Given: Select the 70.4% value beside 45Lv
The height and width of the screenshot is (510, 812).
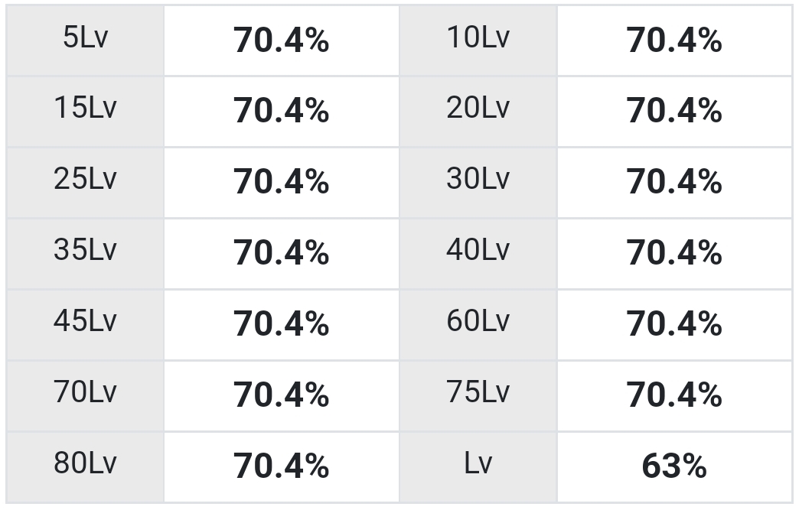Looking at the screenshot, I should [281, 325].
